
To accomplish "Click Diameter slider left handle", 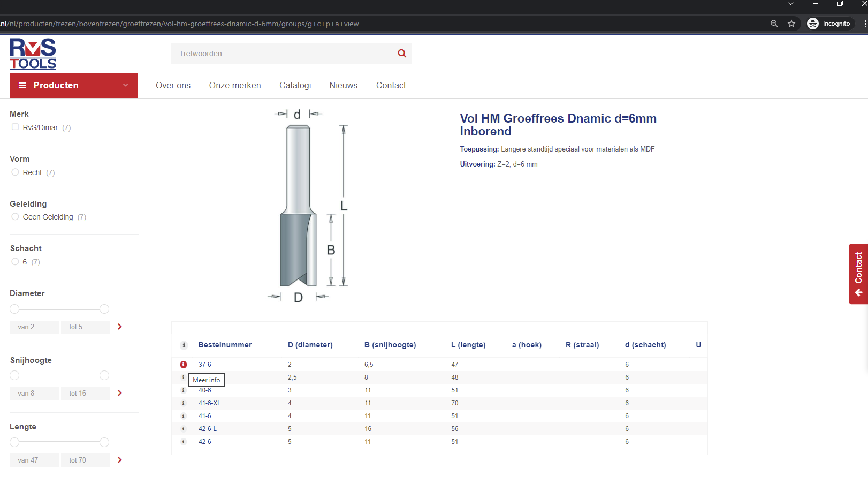I will (14, 309).
